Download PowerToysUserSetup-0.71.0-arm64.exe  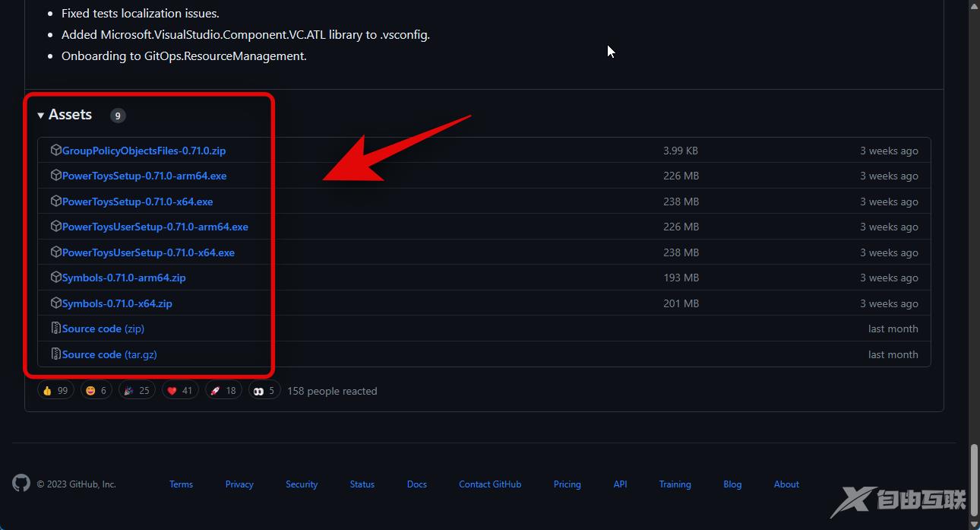[155, 227]
